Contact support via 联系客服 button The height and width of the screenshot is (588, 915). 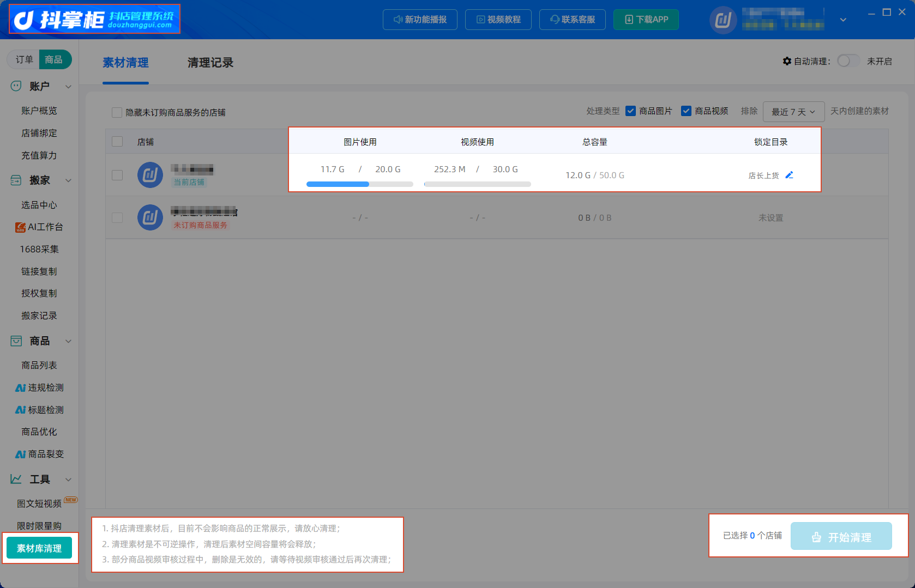tap(573, 20)
